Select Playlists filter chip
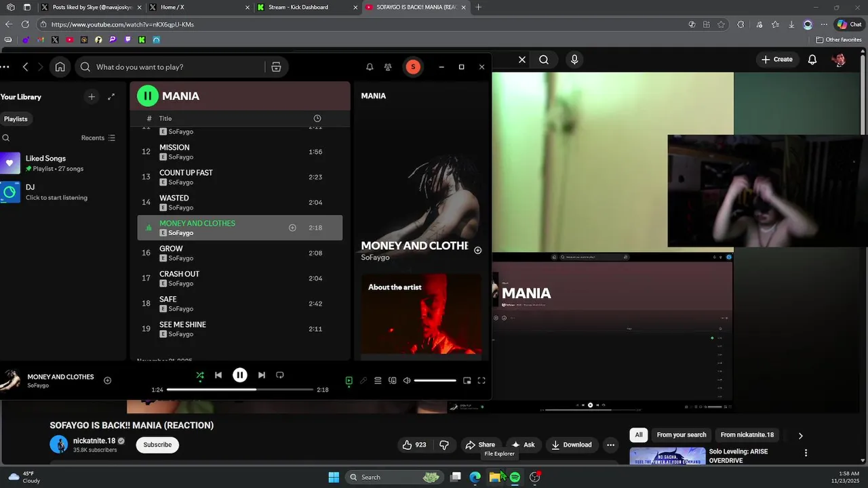The image size is (868, 488). [16, 119]
